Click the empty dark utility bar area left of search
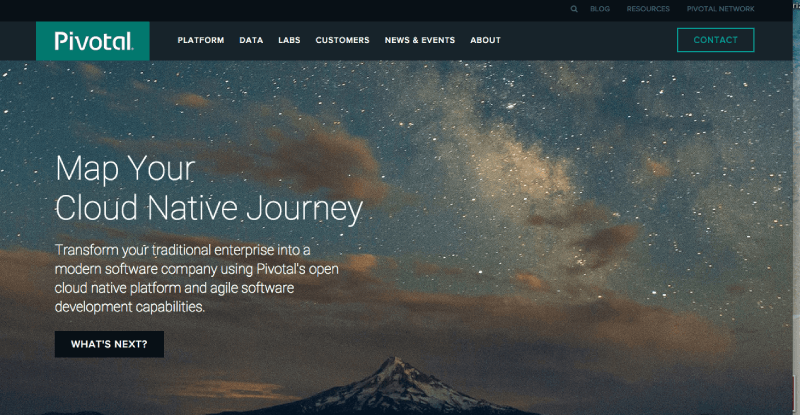The image size is (800, 415). click(283, 10)
